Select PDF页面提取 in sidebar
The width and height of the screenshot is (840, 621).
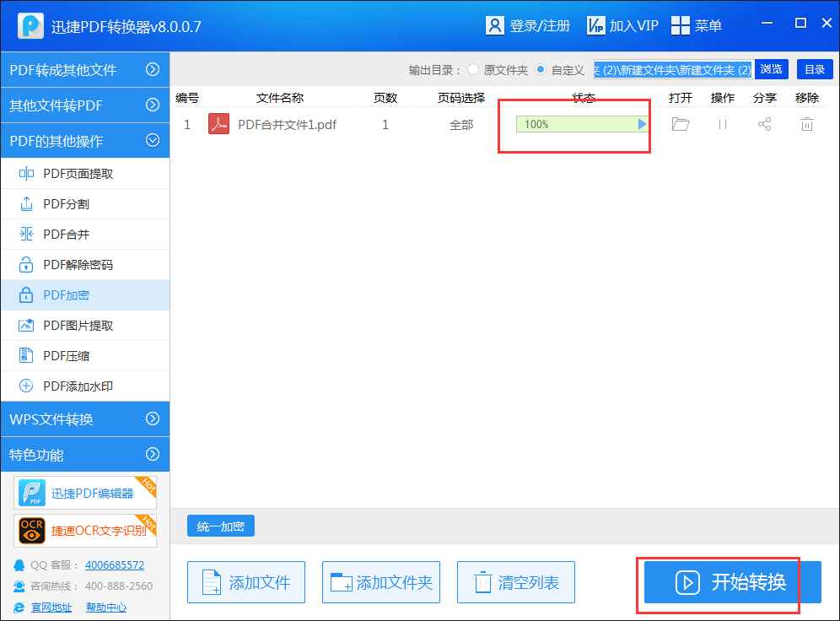tap(85, 173)
